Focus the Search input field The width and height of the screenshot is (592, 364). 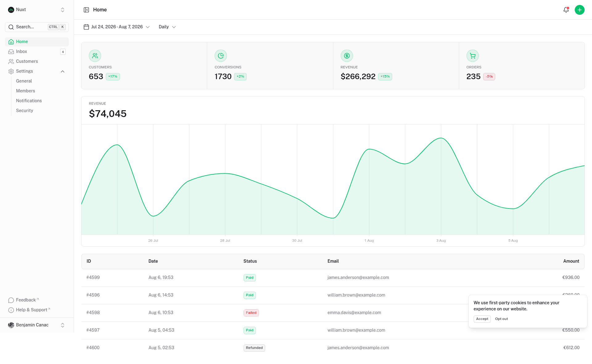[x=37, y=27]
